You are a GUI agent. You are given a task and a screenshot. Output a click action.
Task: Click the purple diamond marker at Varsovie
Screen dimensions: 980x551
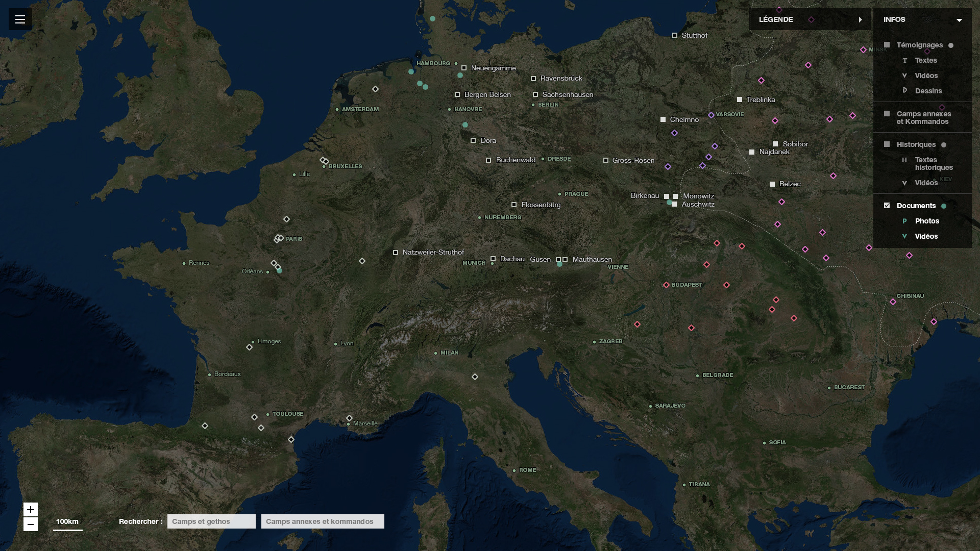[711, 115]
